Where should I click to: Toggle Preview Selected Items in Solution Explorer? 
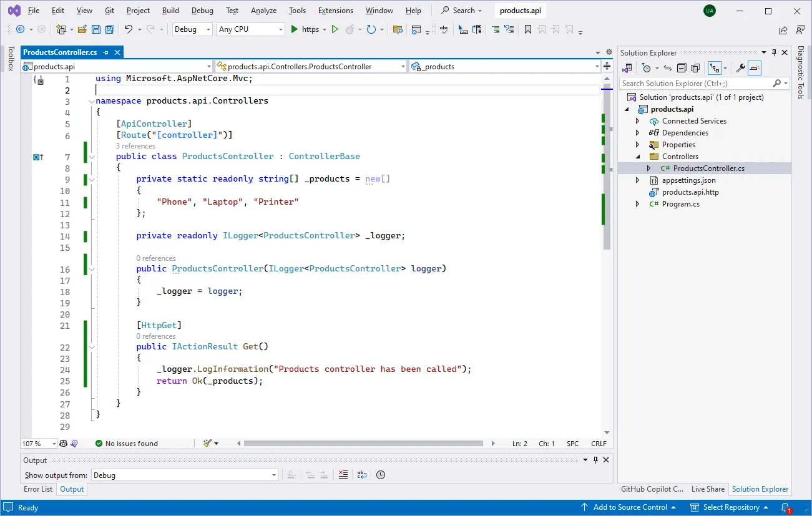coord(755,67)
